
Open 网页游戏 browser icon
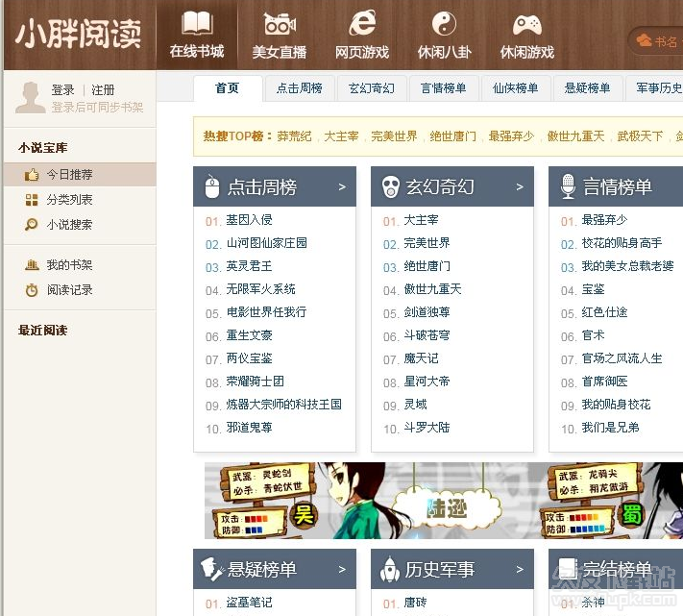[x=362, y=22]
